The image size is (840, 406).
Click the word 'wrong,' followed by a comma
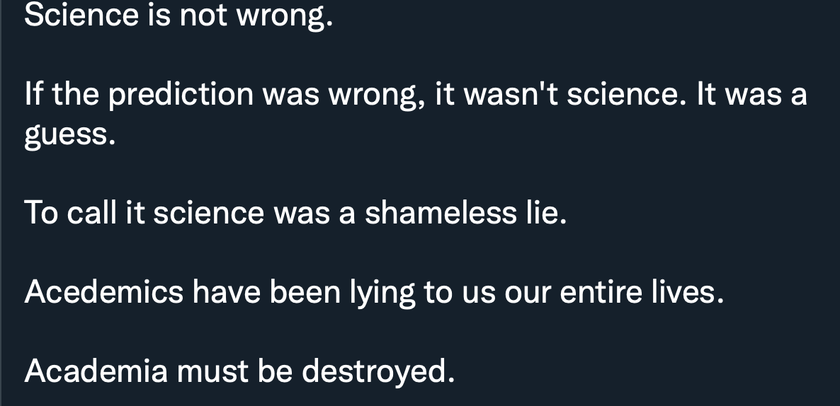(x=377, y=96)
